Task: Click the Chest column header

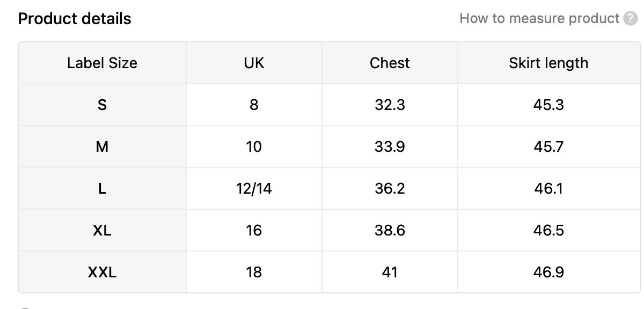Action: 390,63
